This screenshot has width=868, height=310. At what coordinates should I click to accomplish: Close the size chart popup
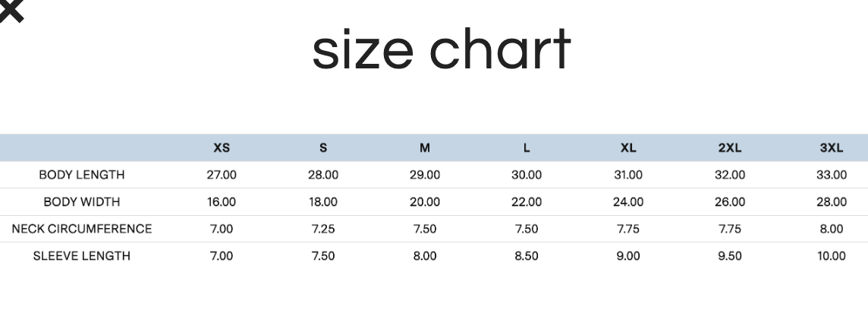(x=11, y=10)
